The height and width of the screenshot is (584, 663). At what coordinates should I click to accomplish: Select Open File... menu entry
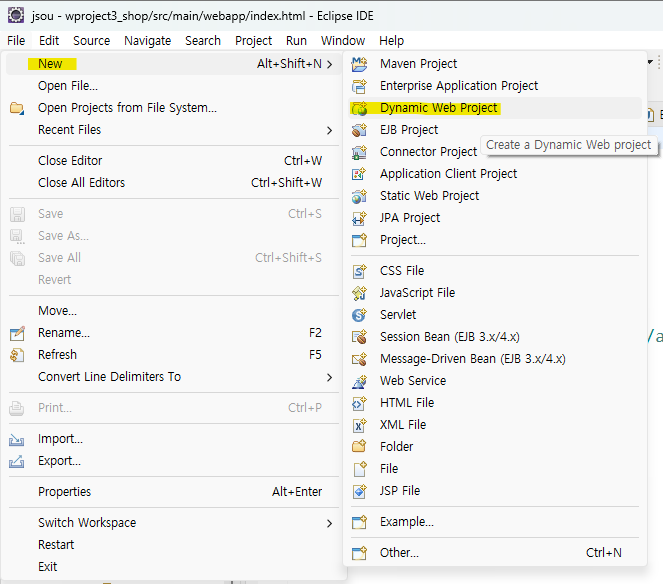[x=173, y=86]
